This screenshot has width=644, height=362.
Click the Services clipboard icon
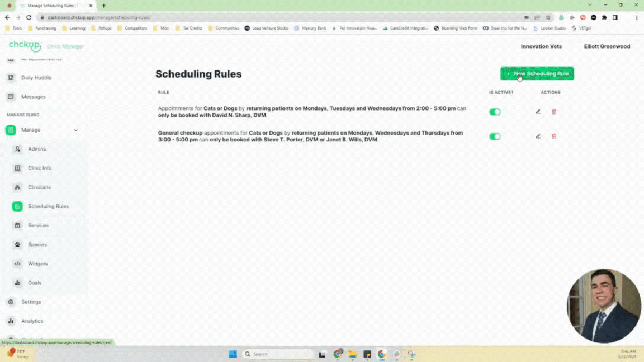[x=17, y=225]
